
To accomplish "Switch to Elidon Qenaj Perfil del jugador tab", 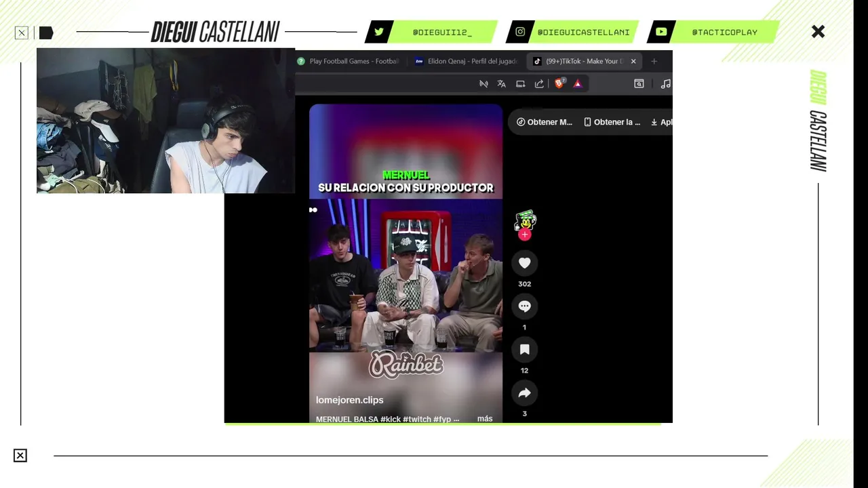I will click(467, 61).
